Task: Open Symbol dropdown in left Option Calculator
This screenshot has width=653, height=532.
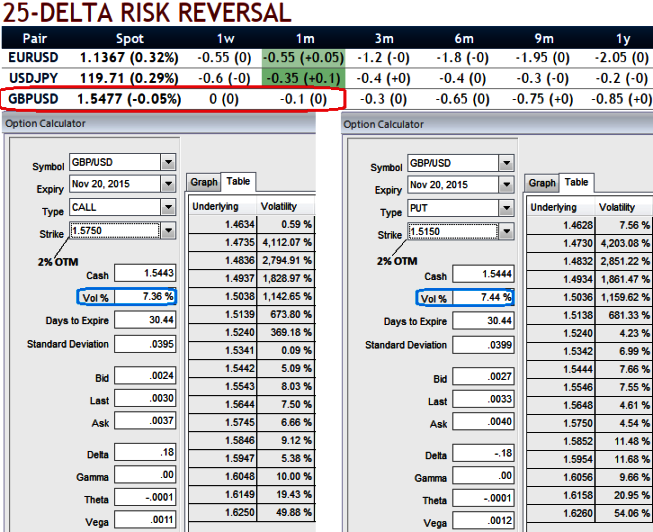Action: (x=168, y=162)
